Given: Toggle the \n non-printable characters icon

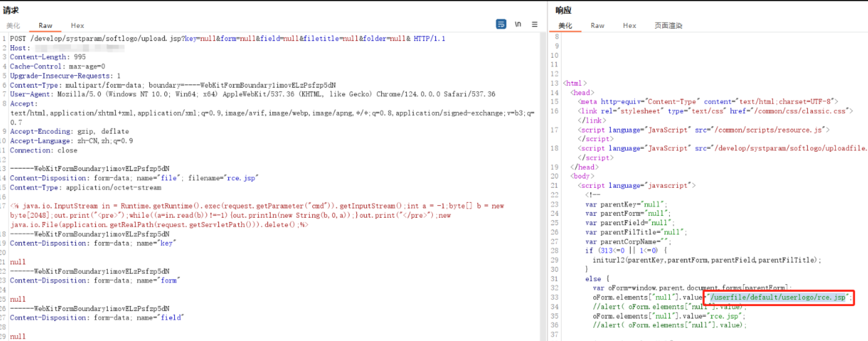Looking at the screenshot, I should coord(518,24).
